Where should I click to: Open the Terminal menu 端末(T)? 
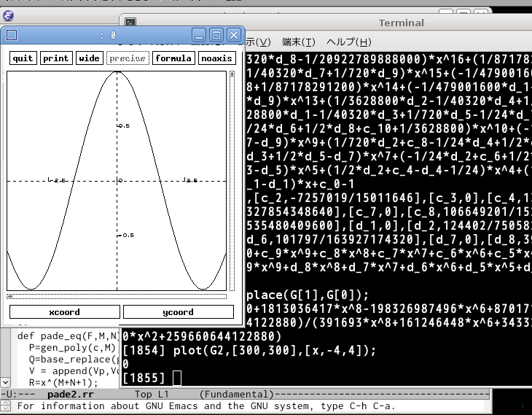299,42
